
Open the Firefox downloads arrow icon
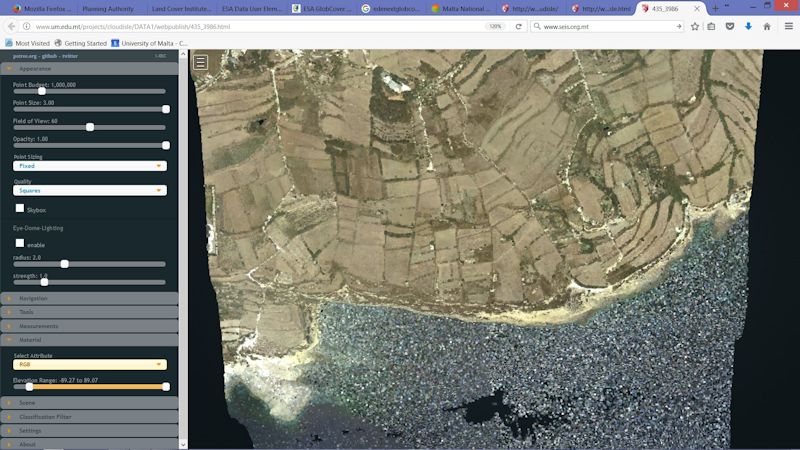(x=748, y=26)
